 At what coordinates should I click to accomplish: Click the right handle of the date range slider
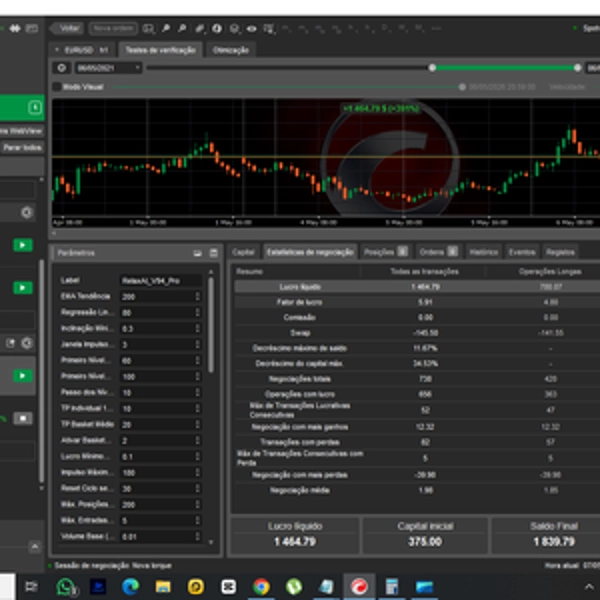tap(577, 68)
